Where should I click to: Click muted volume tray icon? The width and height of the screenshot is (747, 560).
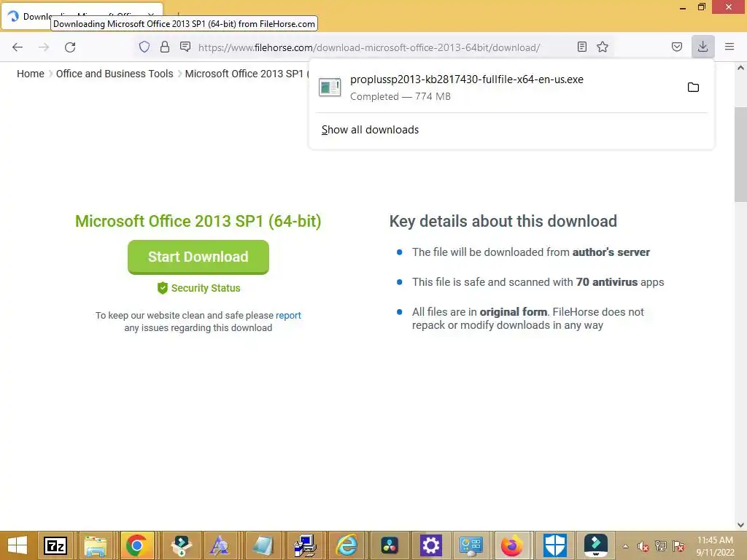643,546
